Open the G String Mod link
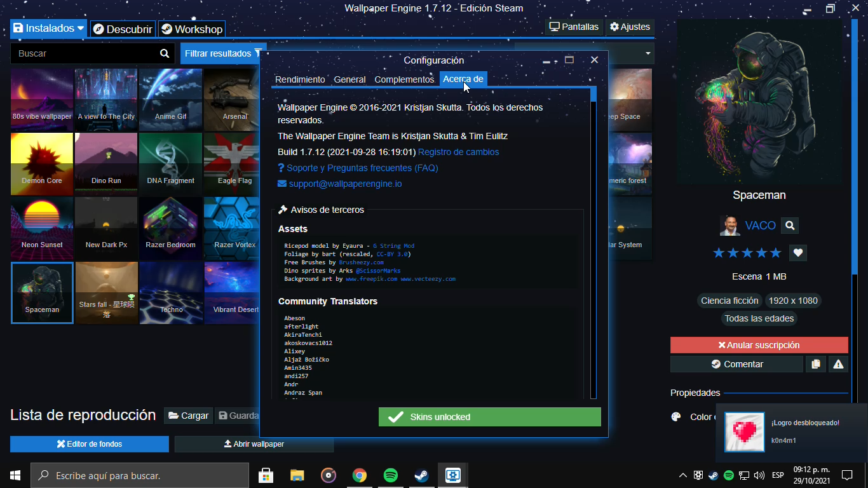Screen dimensions: 868x488 393,246
